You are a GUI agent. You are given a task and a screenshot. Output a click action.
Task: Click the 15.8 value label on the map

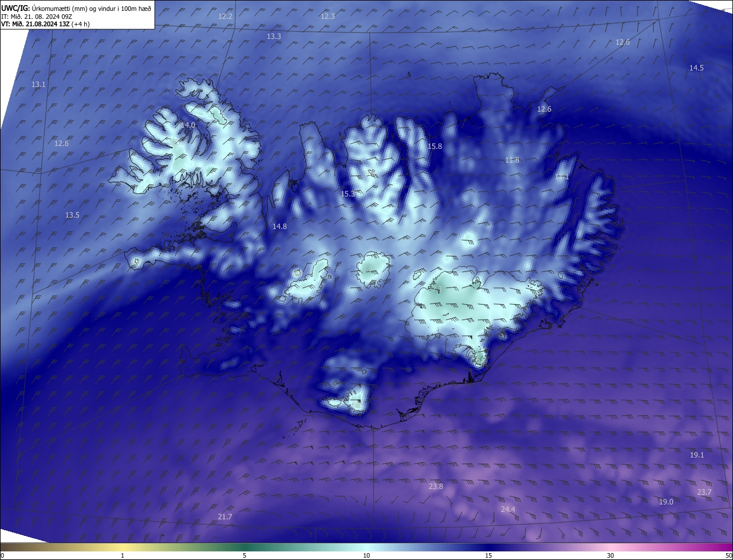(x=435, y=147)
